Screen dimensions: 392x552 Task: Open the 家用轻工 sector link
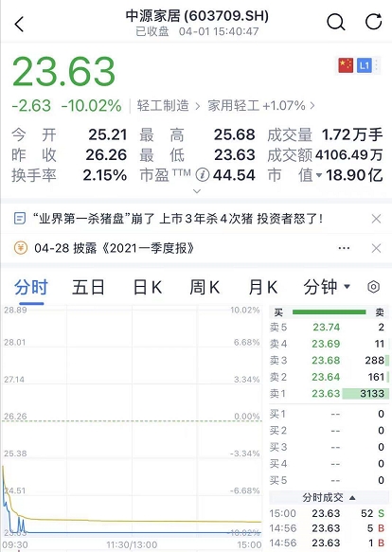tap(261, 106)
